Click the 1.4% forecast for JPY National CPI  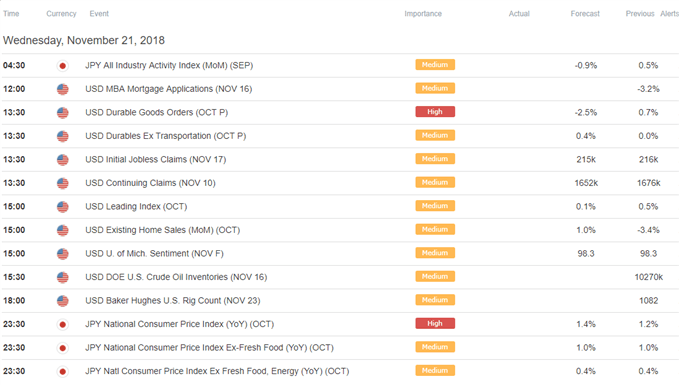tap(586, 324)
